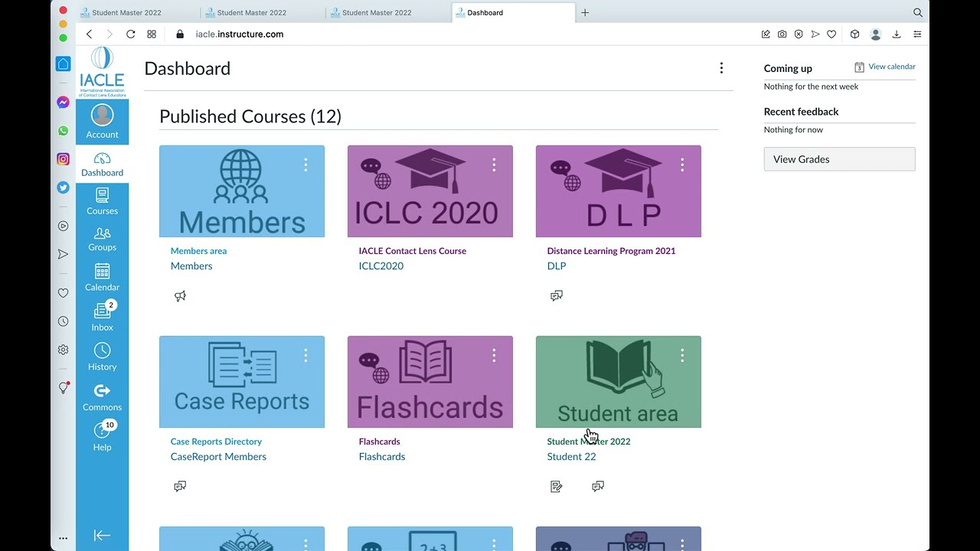Open Case Reports Directory link

pos(216,442)
